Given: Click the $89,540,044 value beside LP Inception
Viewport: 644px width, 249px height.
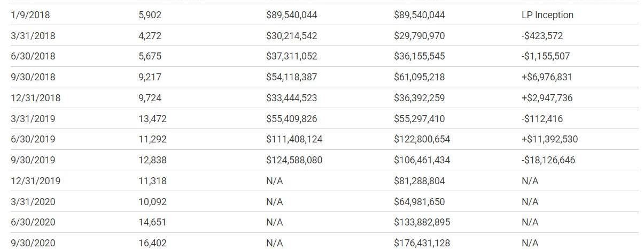Looking at the screenshot, I should coord(419,15).
